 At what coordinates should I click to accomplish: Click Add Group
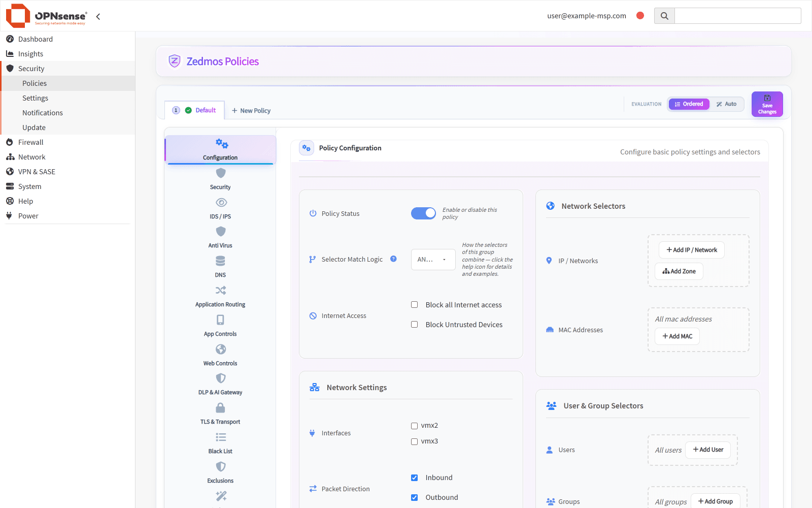click(715, 501)
